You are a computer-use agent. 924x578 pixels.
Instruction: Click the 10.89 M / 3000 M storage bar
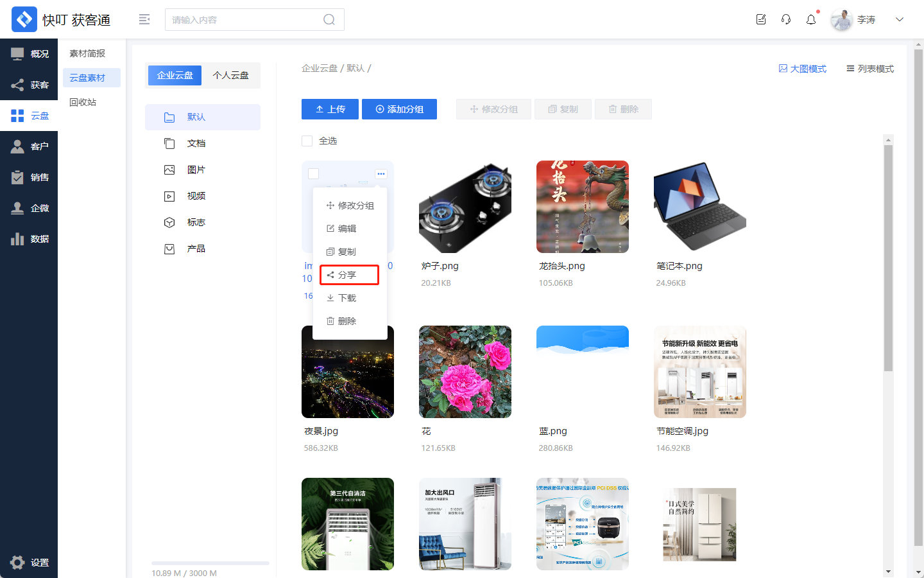[210, 563]
